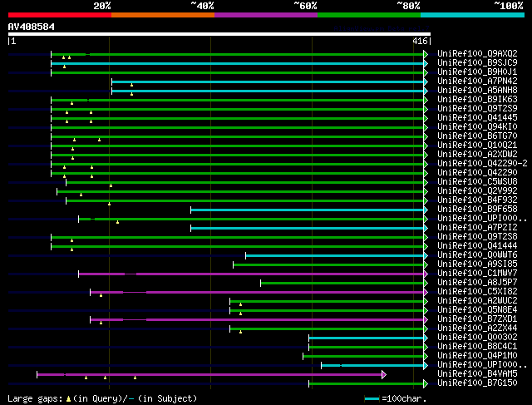Viewport: 532px width, 405px height.
Task: Select the green alignment bar of B9H0J1
Action: click(x=237, y=72)
